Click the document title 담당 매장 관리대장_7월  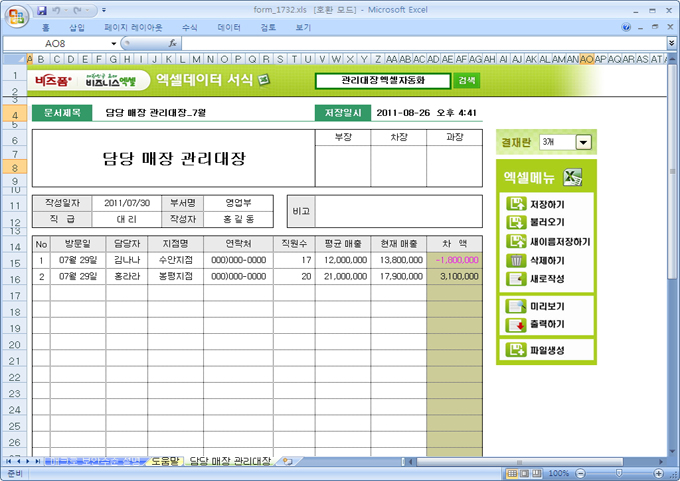(156, 113)
